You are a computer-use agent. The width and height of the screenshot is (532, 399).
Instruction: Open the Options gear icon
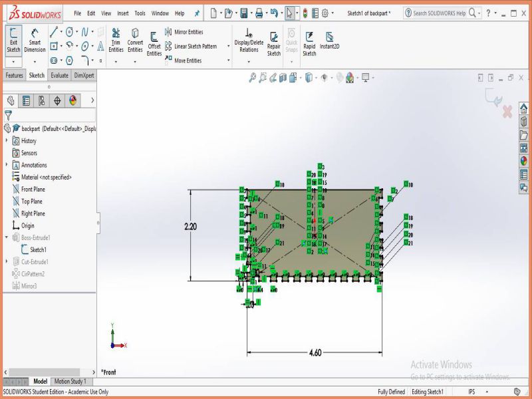[x=325, y=13]
